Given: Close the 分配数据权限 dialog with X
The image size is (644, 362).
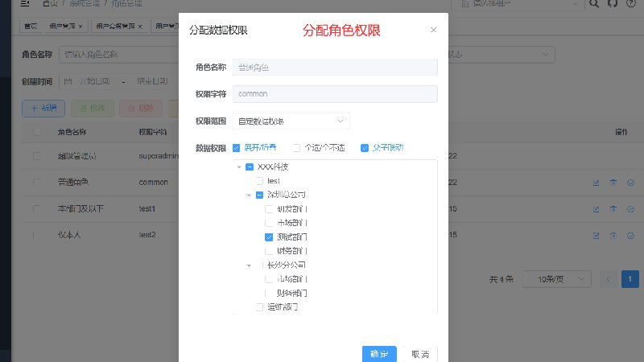Looking at the screenshot, I should 433,30.
